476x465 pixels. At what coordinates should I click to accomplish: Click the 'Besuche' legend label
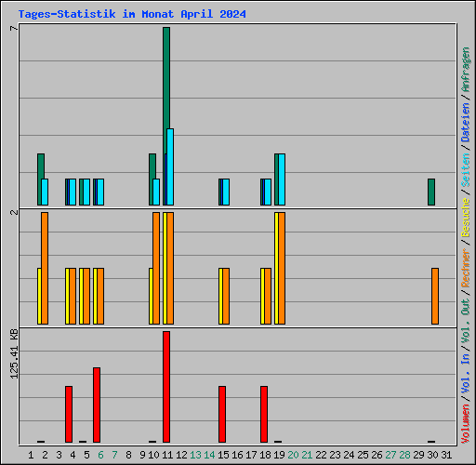(x=466, y=218)
